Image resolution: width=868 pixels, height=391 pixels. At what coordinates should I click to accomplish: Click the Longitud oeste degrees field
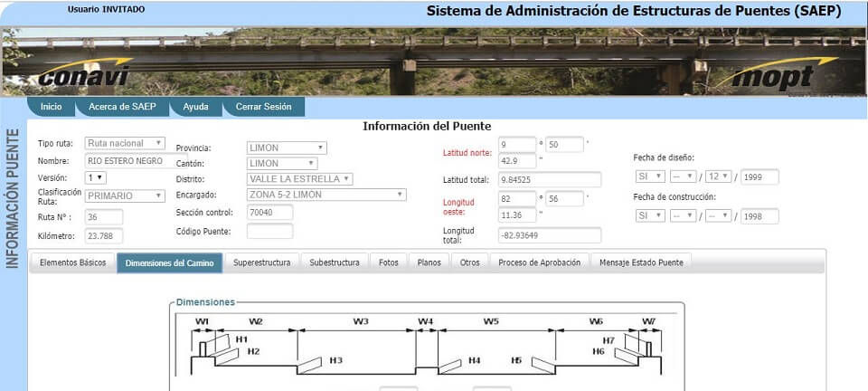[517, 199]
